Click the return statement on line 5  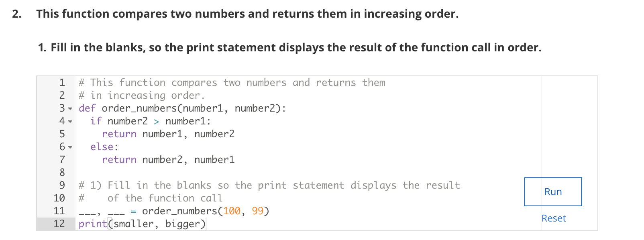coord(119,134)
